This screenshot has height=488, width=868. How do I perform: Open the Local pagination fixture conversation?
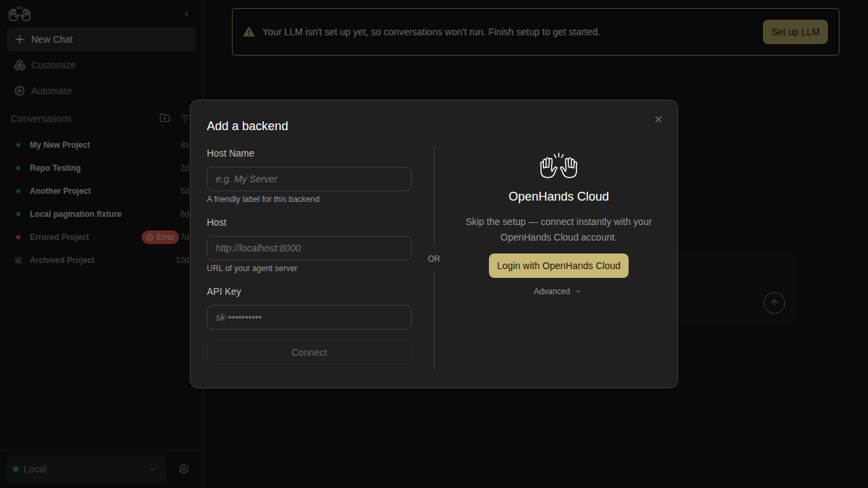pyautogui.click(x=101, y=214)
